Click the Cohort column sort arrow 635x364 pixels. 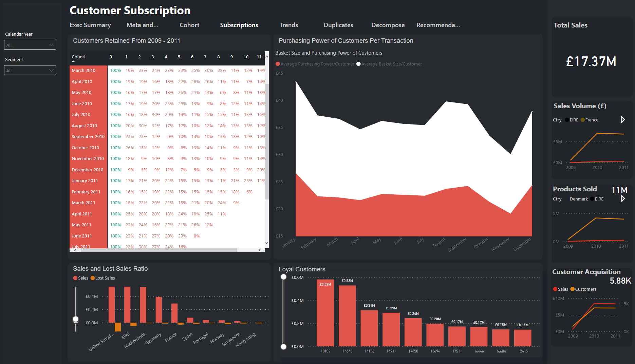coord(73,61)
